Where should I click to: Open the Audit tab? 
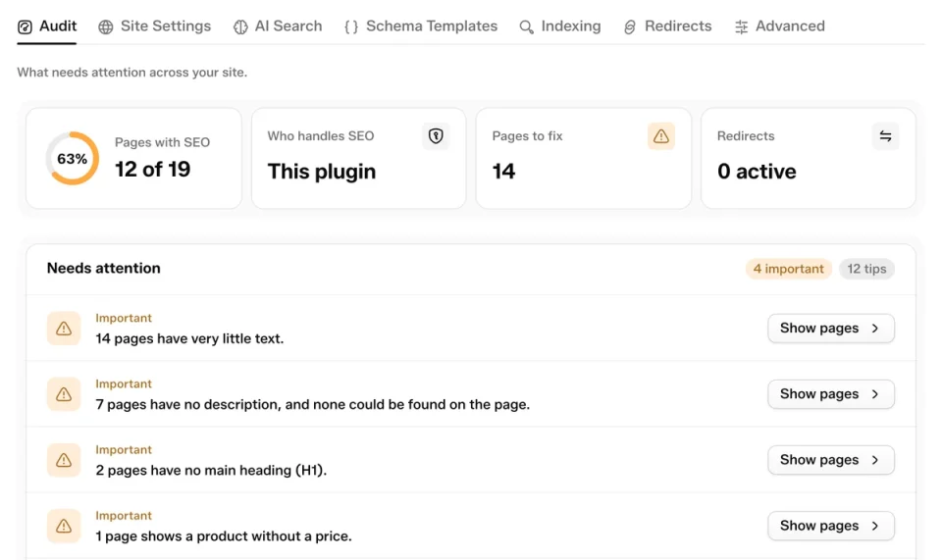47,26
